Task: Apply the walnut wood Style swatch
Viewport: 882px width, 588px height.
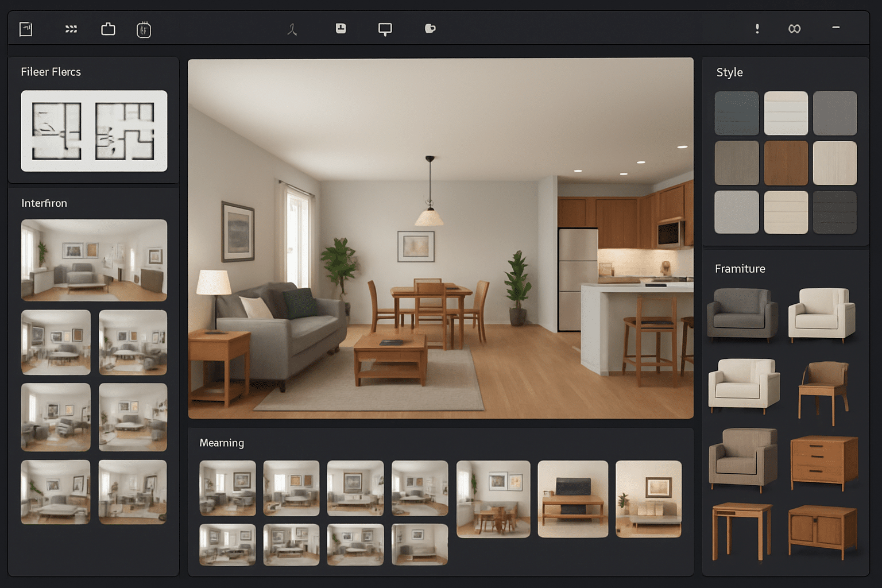Action: [786, 163]
